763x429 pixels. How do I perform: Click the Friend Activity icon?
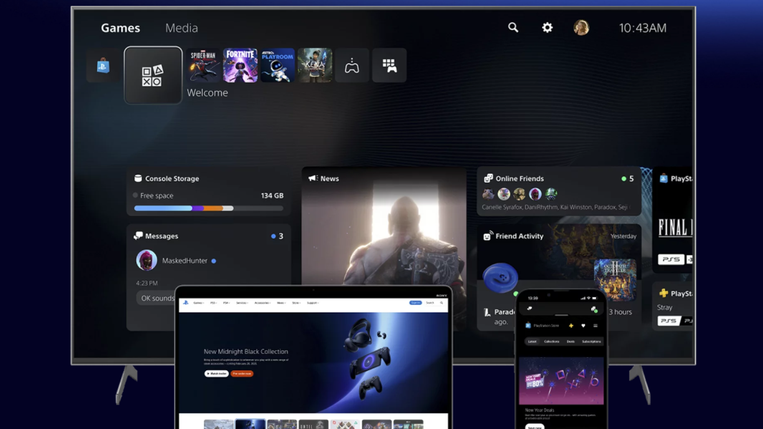click(x=487, y=236)
